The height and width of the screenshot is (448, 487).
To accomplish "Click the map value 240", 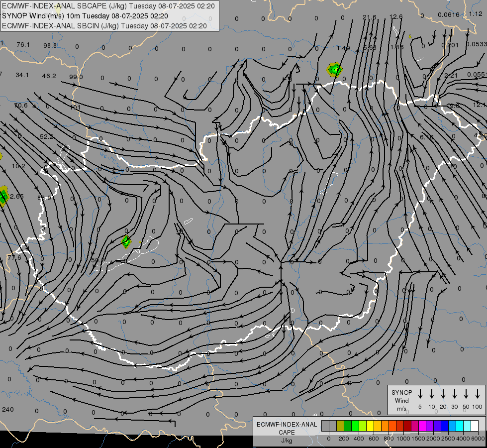I will 7,409.
